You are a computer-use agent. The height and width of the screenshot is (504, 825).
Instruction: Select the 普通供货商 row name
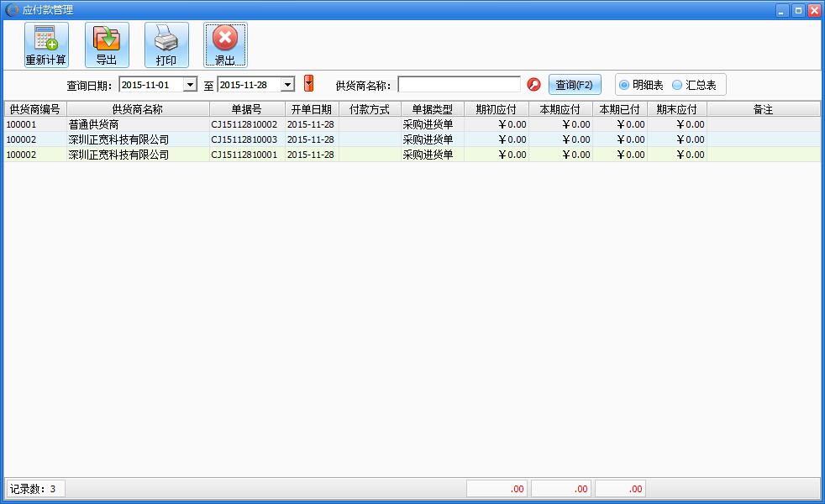tap(93, 124)
